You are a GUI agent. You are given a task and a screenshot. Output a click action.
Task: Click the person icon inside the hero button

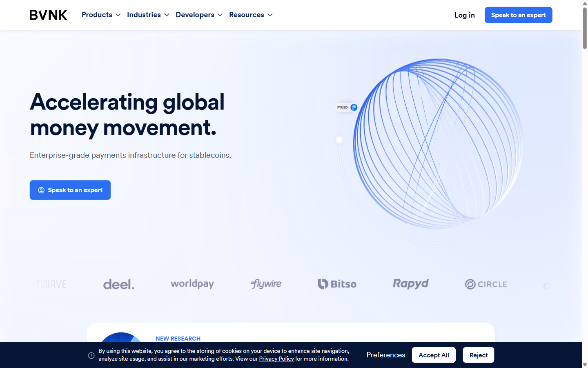(41, 190)
